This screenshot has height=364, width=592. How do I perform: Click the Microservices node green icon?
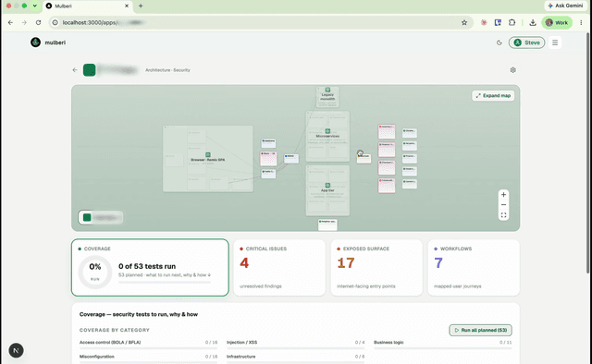327,131
